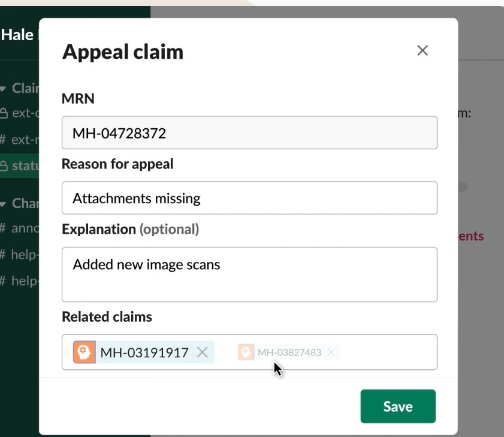Click the avatar icon on the MH-03827483 chip
Viewport: 504px width, 437px height.
(246, 352)
